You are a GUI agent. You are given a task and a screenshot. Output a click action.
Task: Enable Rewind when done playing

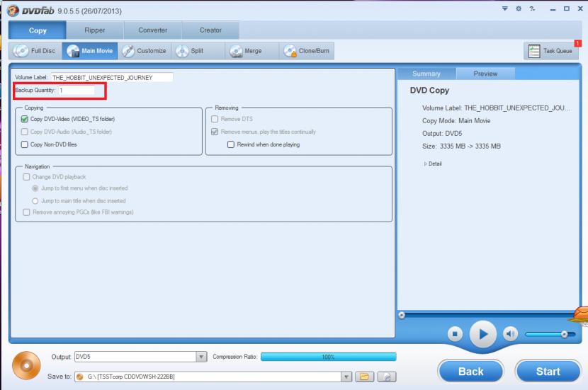pos(231,144)
